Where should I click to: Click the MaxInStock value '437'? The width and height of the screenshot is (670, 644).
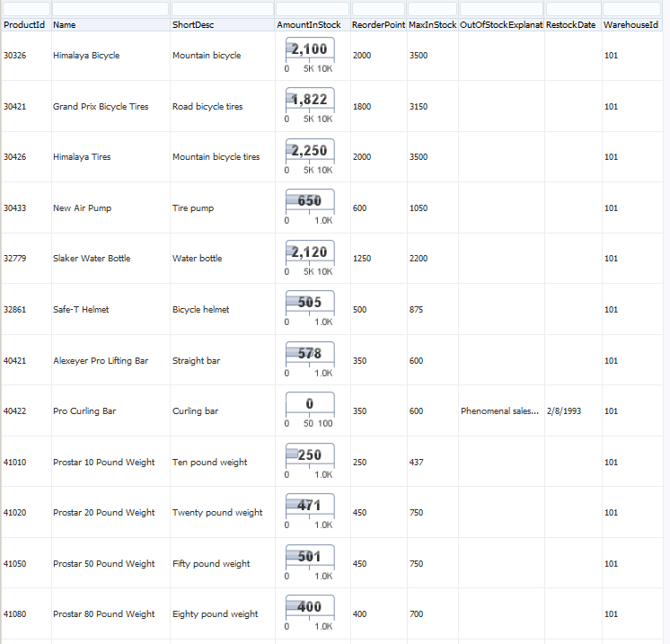coord(416,462)
